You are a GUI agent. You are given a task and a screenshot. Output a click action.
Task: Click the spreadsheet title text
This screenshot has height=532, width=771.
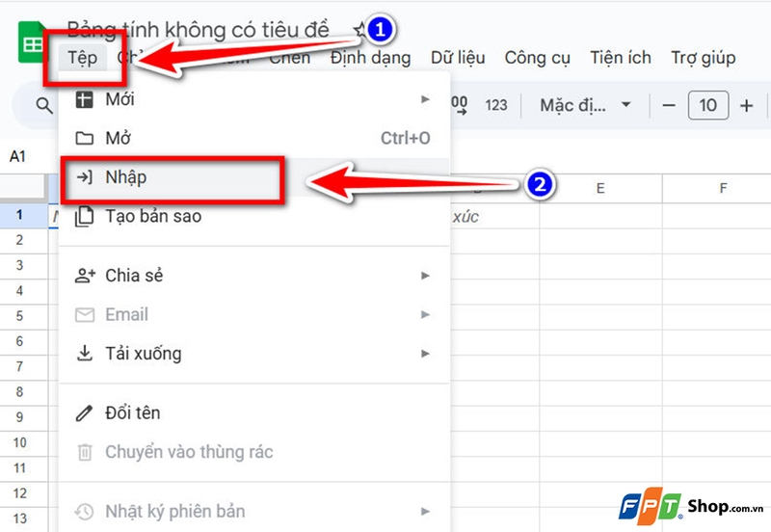(x=198, y=30)
